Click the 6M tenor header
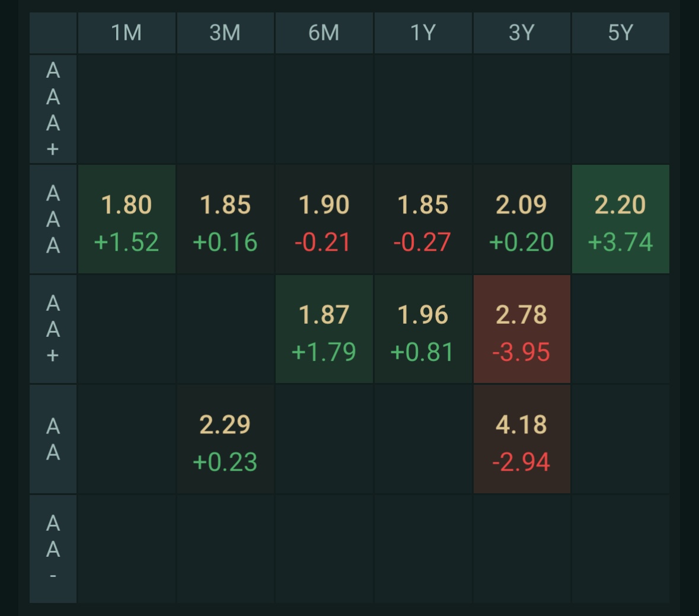 tap(324, 33)
